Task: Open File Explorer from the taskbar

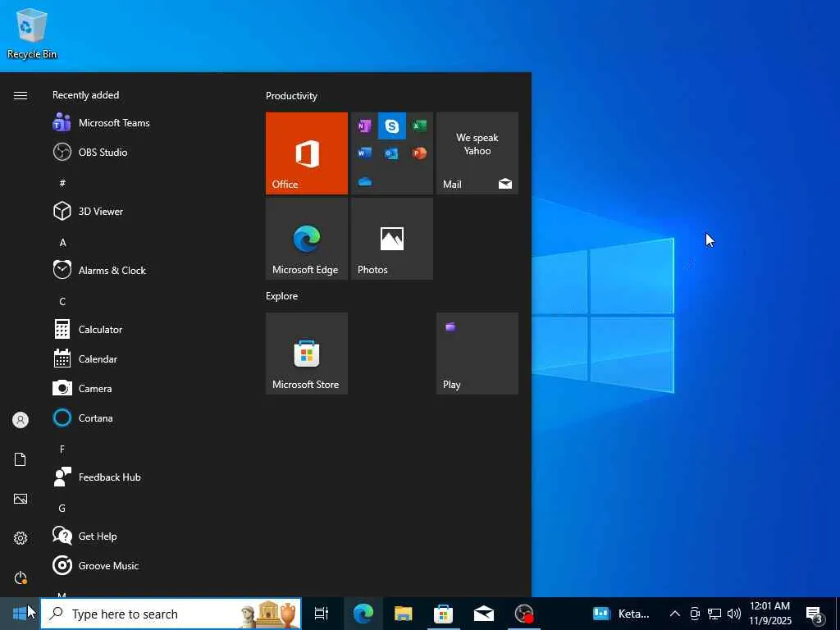Action: tap(403, 614)
